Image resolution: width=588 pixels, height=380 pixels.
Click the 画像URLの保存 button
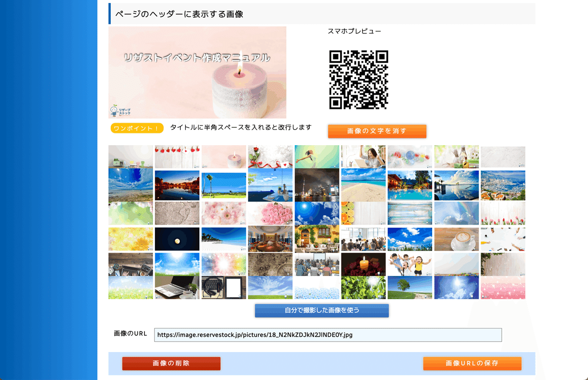(x=472, y=363)
